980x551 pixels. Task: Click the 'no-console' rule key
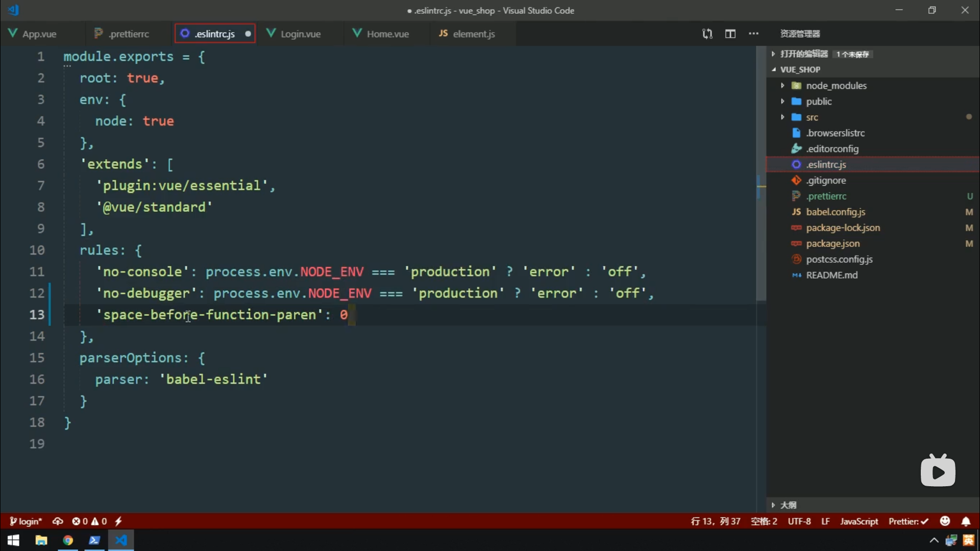tap(142, 272)
